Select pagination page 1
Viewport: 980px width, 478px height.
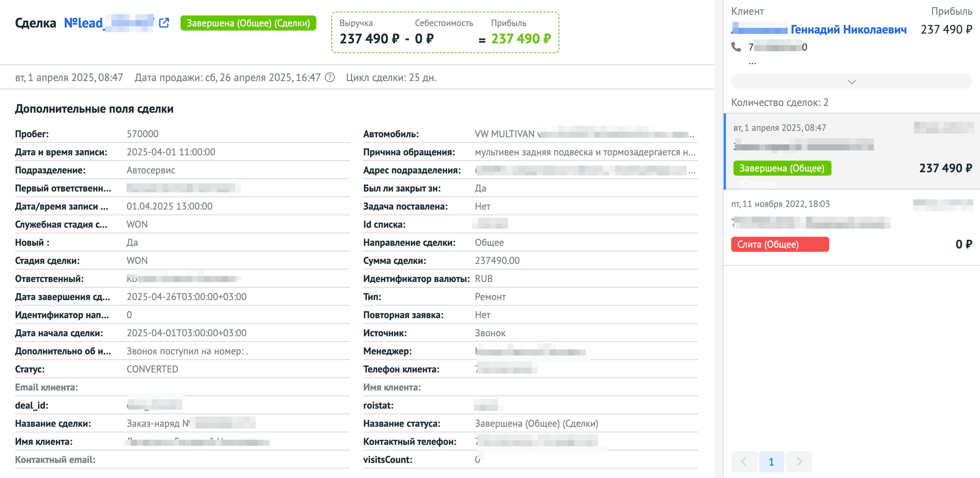pyautogui.click(x=771, y=462)
